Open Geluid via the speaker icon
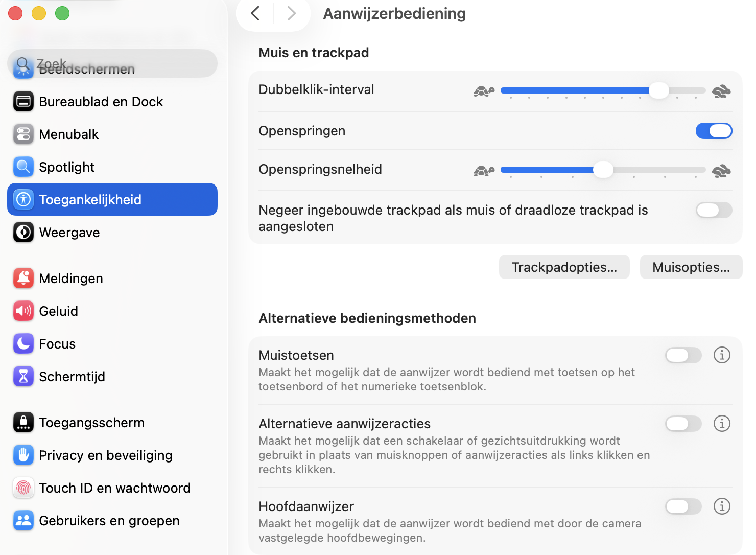This screenshot has width=756, height=555. [x=23, y=311]
